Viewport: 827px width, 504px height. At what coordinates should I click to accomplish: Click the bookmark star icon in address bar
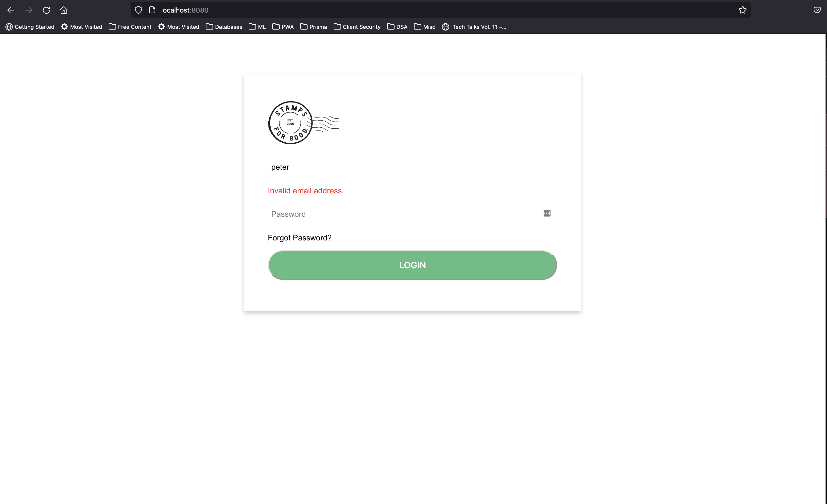pyautogui.click(x=743, y=10)
